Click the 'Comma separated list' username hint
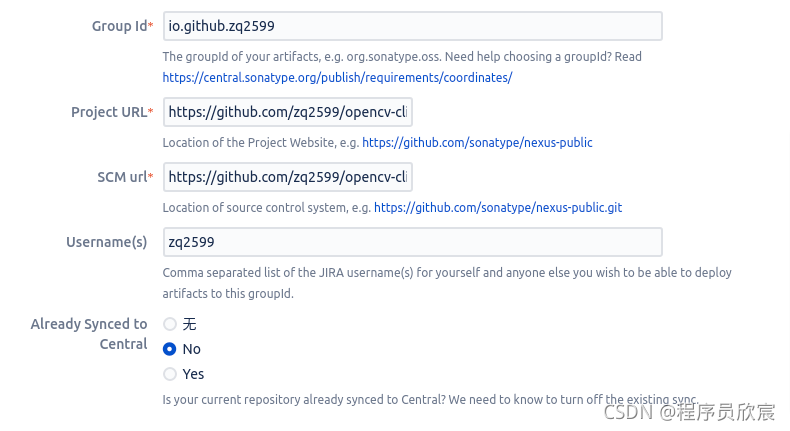This screenshot has height=431, width=790. 446,273
